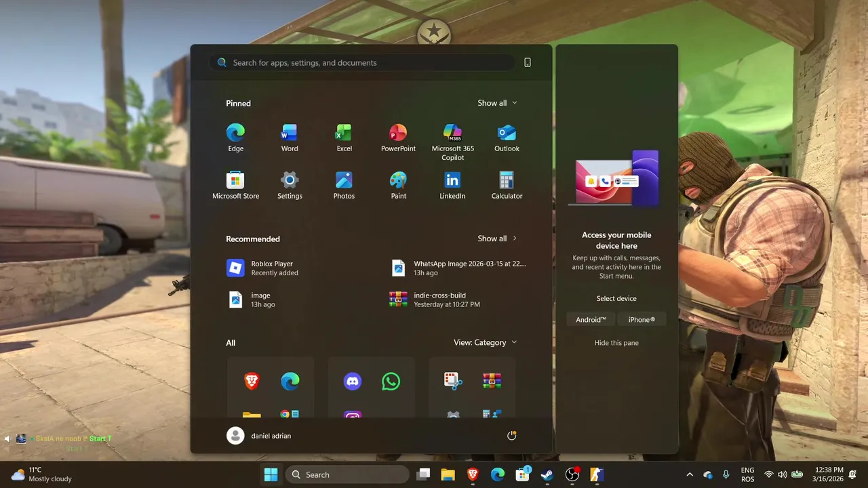The height and width of the screenshot is (488, 868).
Task: Open Roblox Player recommended item
Action: tap(303, 268)
